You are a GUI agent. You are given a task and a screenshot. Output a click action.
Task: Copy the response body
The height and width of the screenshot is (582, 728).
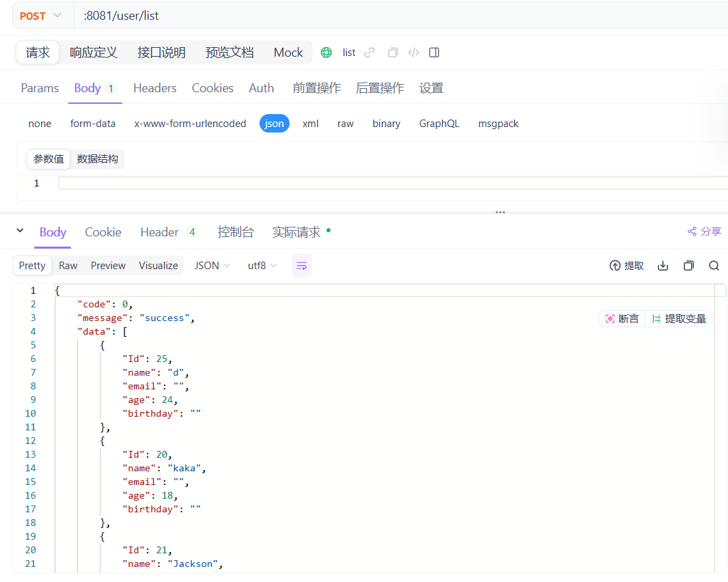[x=688, y=266]
